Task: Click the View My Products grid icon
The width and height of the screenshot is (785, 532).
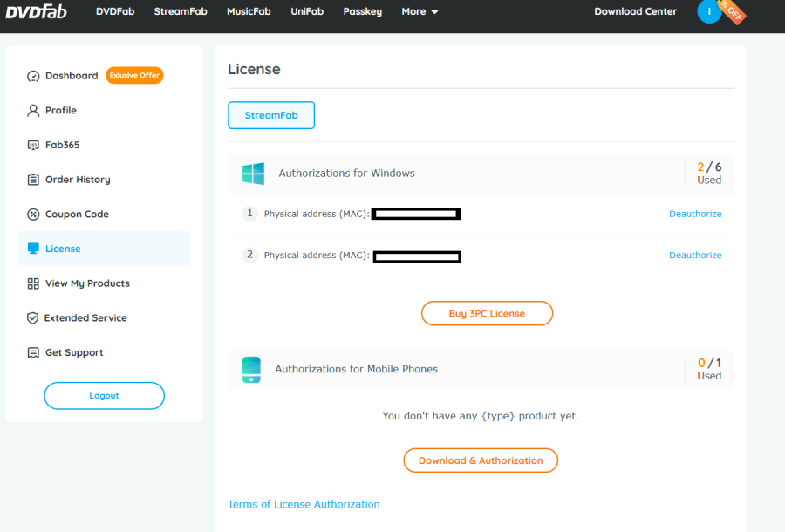Action: (x=33, y=283)
